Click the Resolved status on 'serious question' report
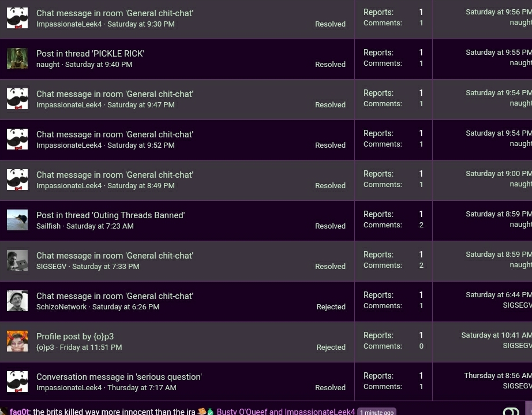The image size is (532, 415). [x=330, y=387]
